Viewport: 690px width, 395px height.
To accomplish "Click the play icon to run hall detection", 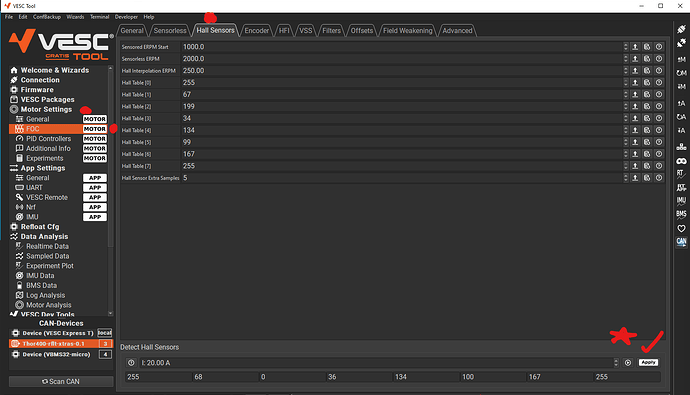I will (628, 362).
